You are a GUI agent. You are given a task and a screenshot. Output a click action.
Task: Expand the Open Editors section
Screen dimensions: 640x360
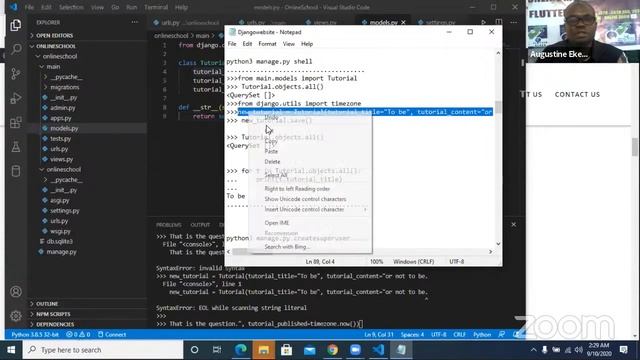(54, 36)
